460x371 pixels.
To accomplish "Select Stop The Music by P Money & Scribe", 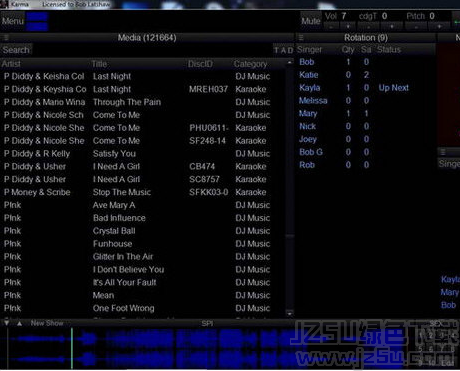I will click(143, 192).
